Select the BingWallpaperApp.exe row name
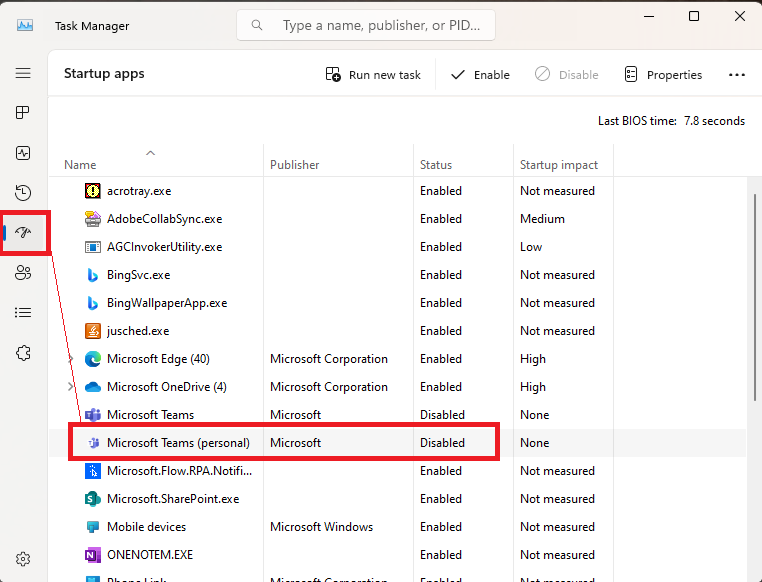 click(x=167, y=303)
